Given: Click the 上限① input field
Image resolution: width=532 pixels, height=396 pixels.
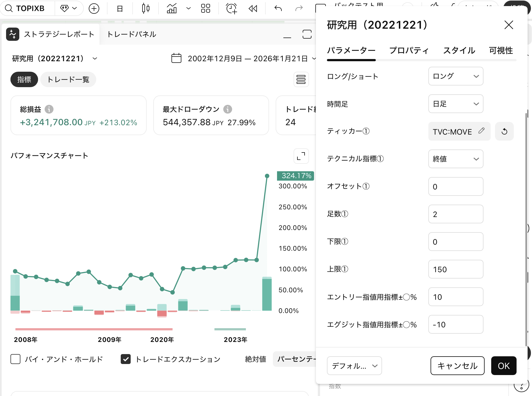Looking at the screenshot, I should (x=456, y=269).
